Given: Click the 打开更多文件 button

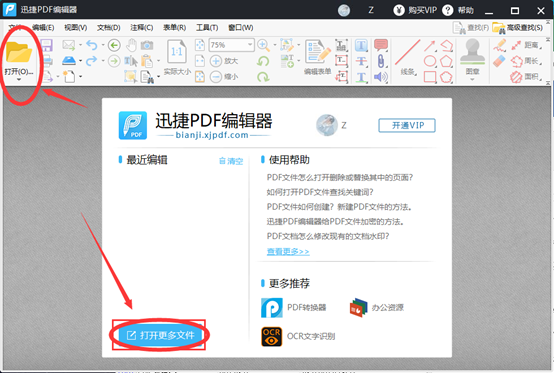Looking at the screenshot, I should tap(160, 335).
